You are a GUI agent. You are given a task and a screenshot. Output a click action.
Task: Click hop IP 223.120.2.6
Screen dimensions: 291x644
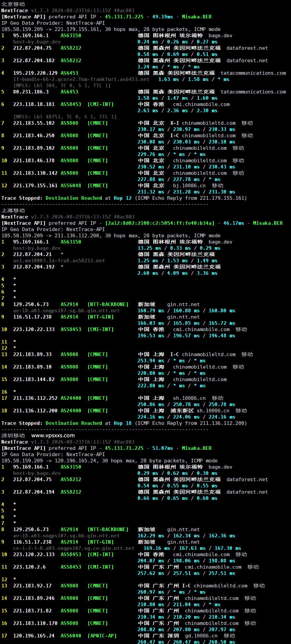[x=29, y=567]
